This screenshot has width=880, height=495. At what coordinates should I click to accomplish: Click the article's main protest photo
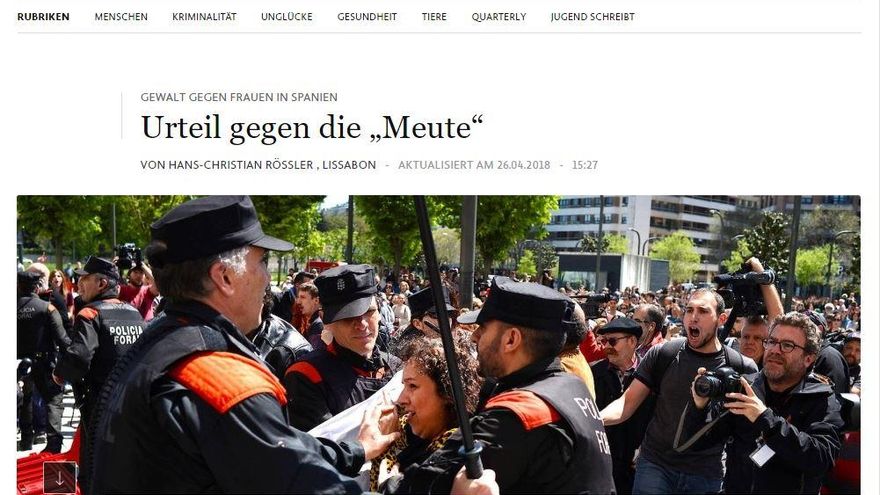(438, 345)
